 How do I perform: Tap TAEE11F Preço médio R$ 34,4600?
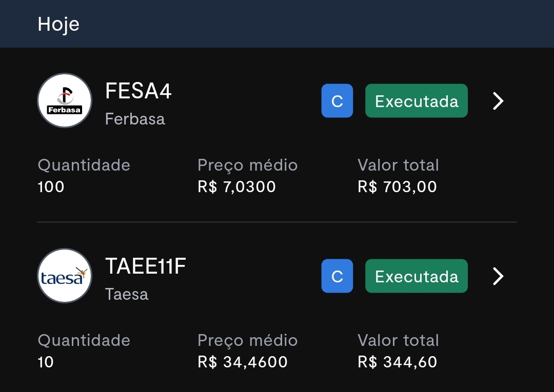[242, 362]
